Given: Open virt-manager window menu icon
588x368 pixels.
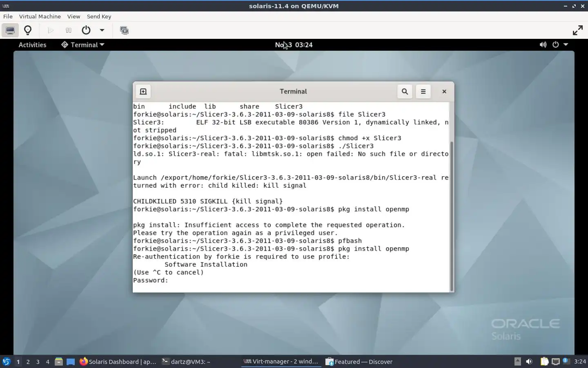Looking at the screenshot, I should pyautogui.click(x=6, y=6).
